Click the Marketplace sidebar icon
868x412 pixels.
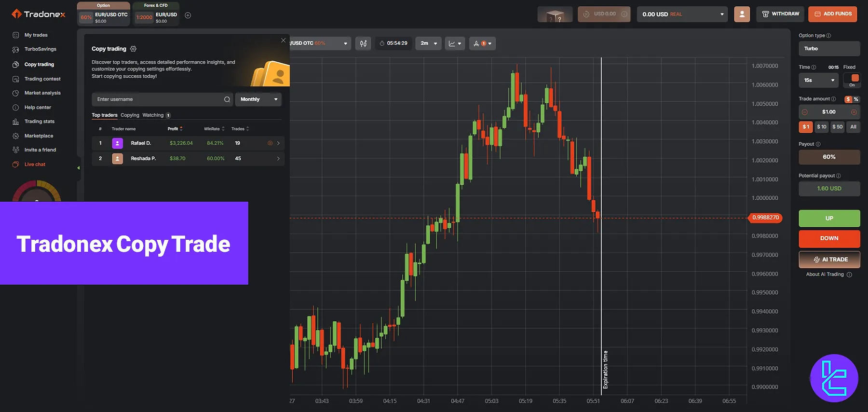tap(16, 136)
